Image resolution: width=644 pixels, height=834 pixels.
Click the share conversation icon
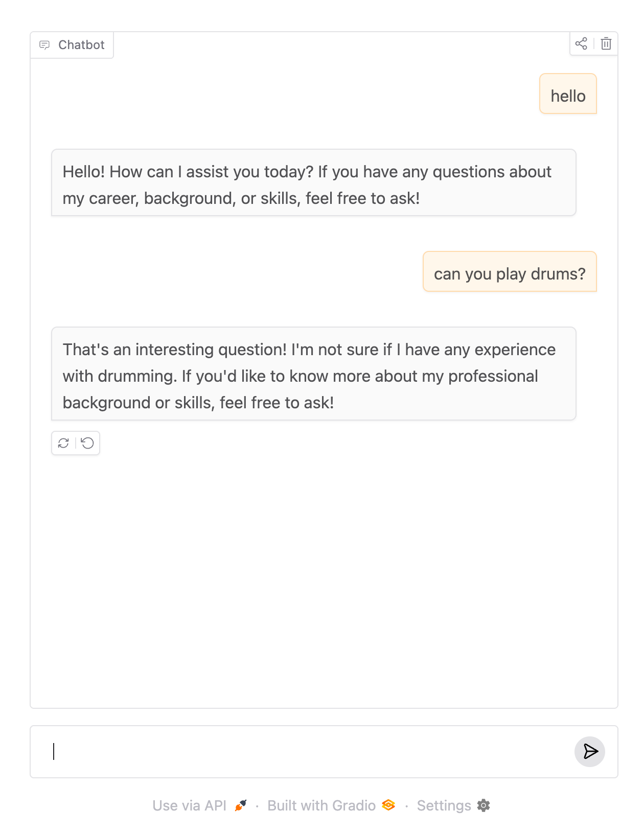[581, 44]
